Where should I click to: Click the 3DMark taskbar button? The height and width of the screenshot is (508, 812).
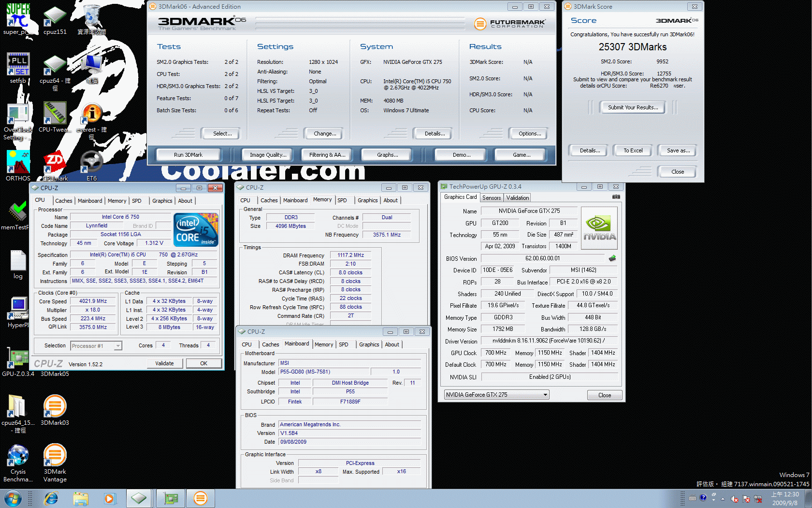tap(200, 498)
